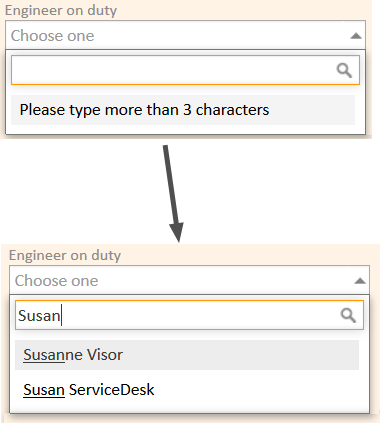Click the underlined Susan in Susan ServiceDesk
Screen dimensions: 392x435
[x=44, y=390]
